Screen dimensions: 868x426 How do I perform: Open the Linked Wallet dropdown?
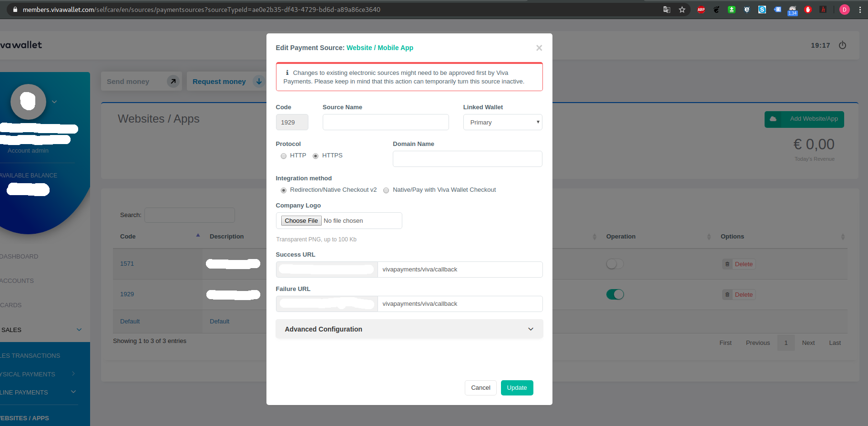pyautogui.click(x=502, y=122)
